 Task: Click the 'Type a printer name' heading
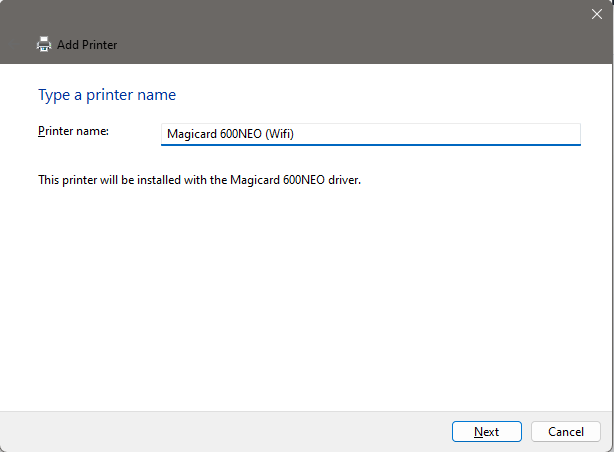point(107,95)
